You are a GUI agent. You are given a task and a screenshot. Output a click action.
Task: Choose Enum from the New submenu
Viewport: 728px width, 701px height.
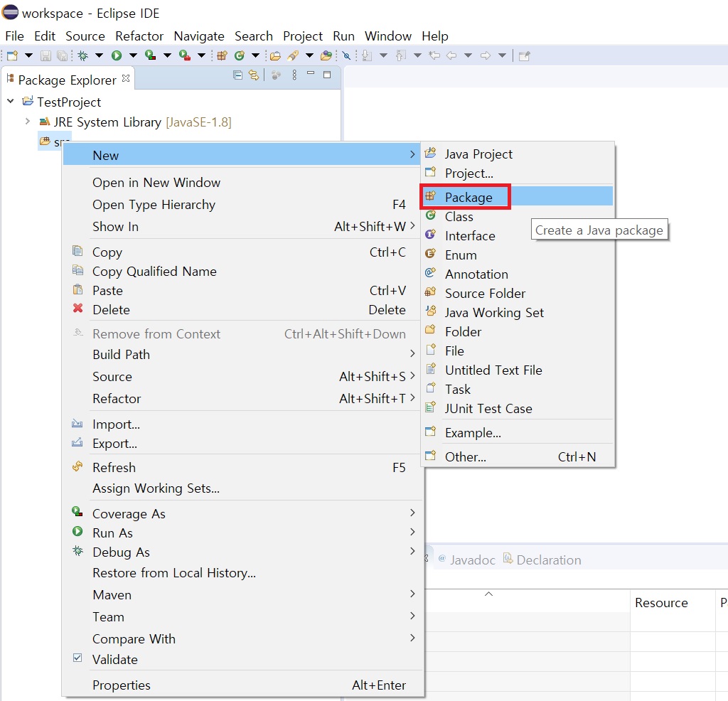point(518,255)
